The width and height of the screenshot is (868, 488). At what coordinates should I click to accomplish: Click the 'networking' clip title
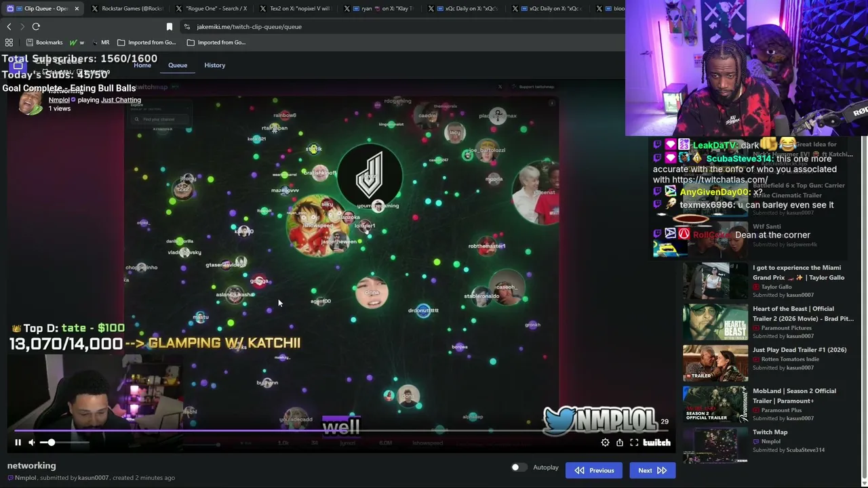click(31, 466)
